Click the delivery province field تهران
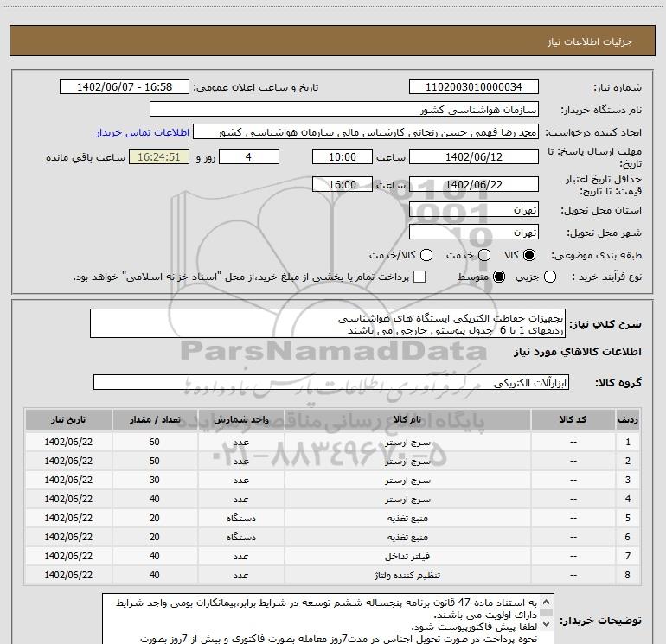Viewport: 666px width, 644px height. pos(474,209)
